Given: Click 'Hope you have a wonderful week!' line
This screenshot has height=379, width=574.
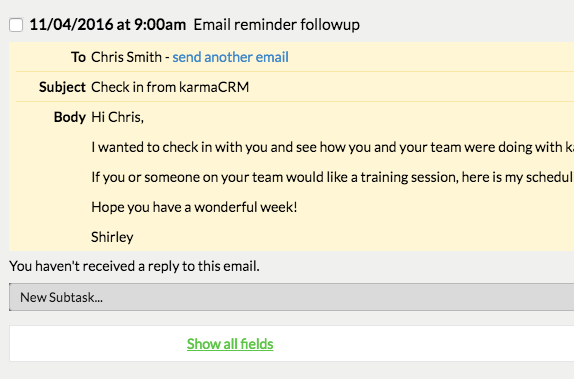Looking at the screenshot, I should pos(194,207).
